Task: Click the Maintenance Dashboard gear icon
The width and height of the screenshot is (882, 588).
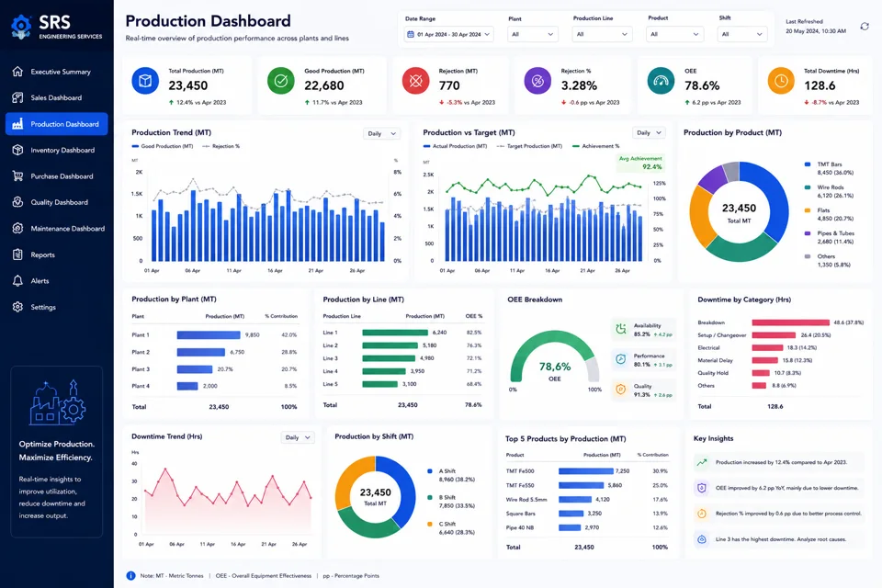Action: (17, 229)
